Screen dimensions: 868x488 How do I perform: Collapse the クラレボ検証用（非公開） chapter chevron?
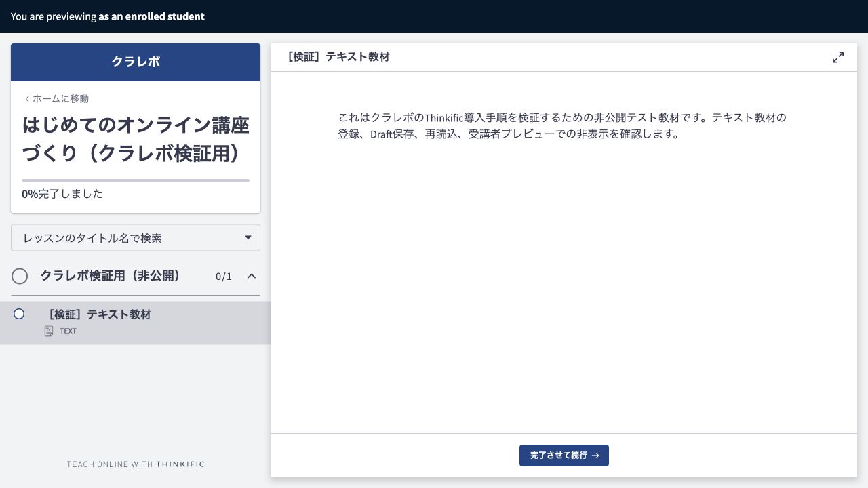[x=252, y=276]
